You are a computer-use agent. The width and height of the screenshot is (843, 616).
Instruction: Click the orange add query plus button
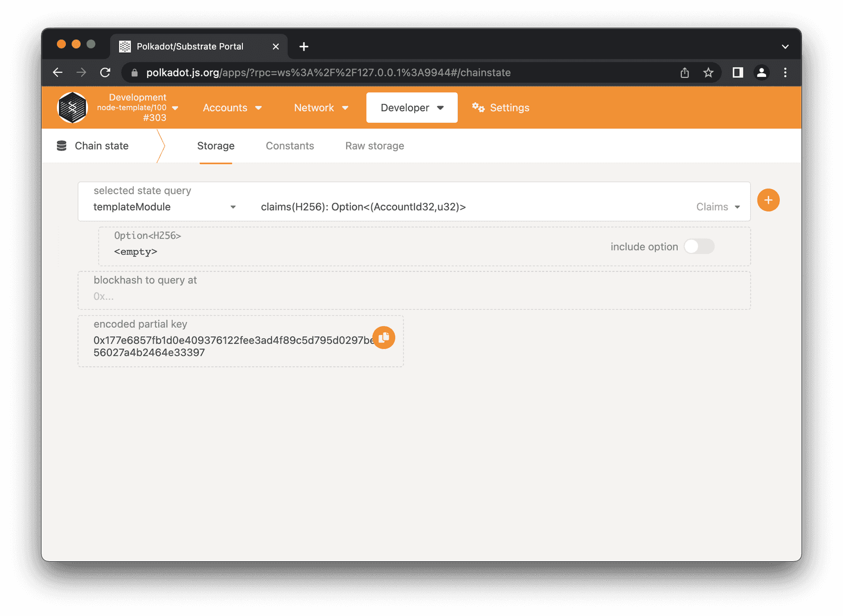(x=768, y=200)
